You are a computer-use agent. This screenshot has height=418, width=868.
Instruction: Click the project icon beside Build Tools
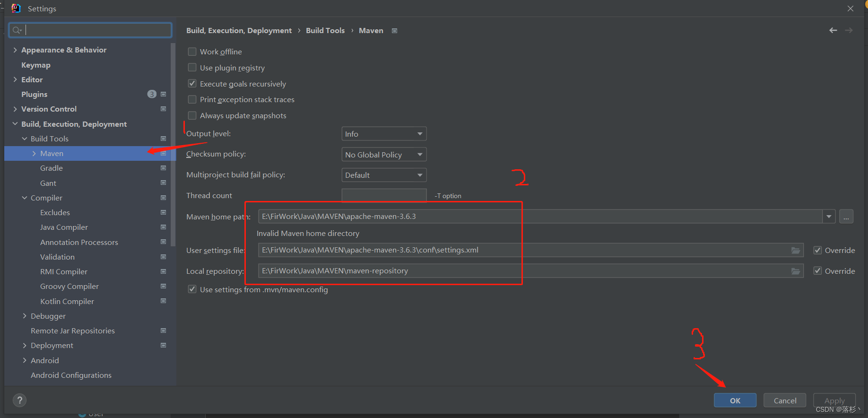163,139
